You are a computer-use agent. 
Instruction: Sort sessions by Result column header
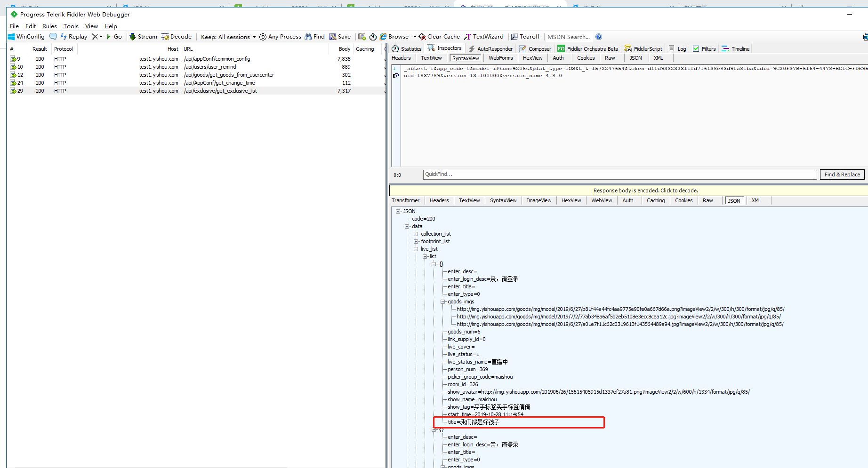[40, 49]
